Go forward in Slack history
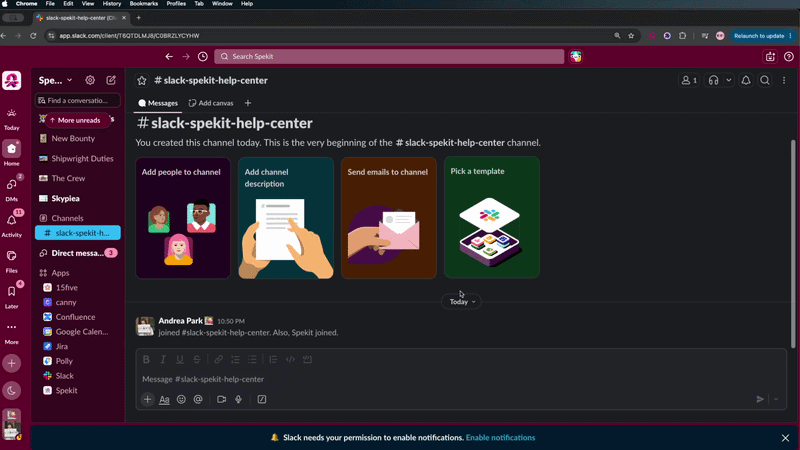This screenshot has width=800, height=450. (186, 57)
